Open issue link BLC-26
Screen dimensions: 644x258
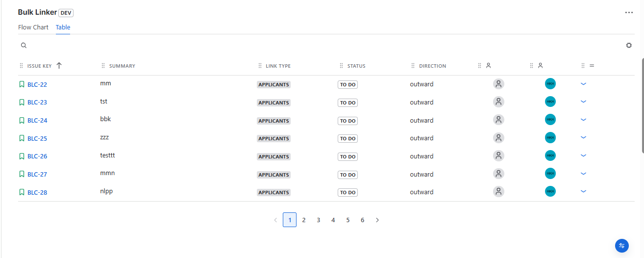pyautogui.click(x=37, y=156)
